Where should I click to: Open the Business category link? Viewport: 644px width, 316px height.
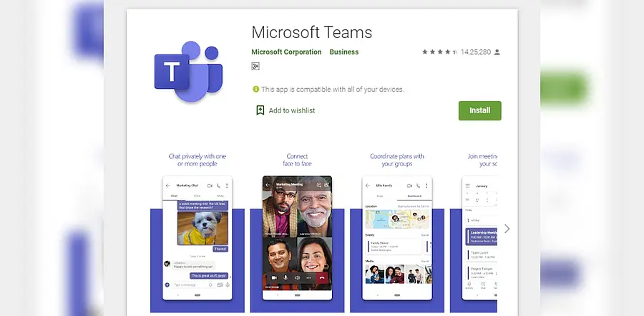pos(343,52)
